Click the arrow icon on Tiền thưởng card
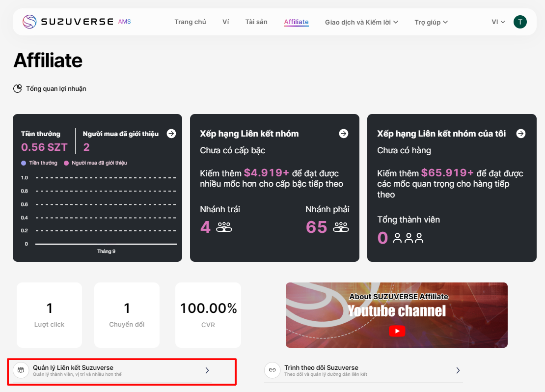 [x=171, y=134]
